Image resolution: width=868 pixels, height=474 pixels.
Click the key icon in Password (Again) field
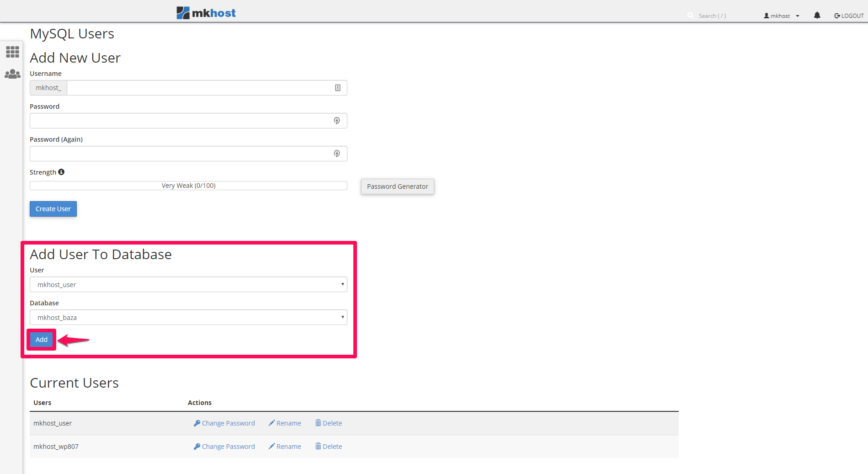pyautogui.click(x=337, y=154)
